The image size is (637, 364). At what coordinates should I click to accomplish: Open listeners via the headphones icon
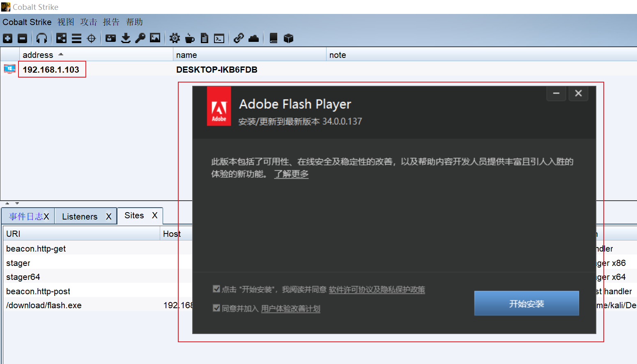coord(41,39)
